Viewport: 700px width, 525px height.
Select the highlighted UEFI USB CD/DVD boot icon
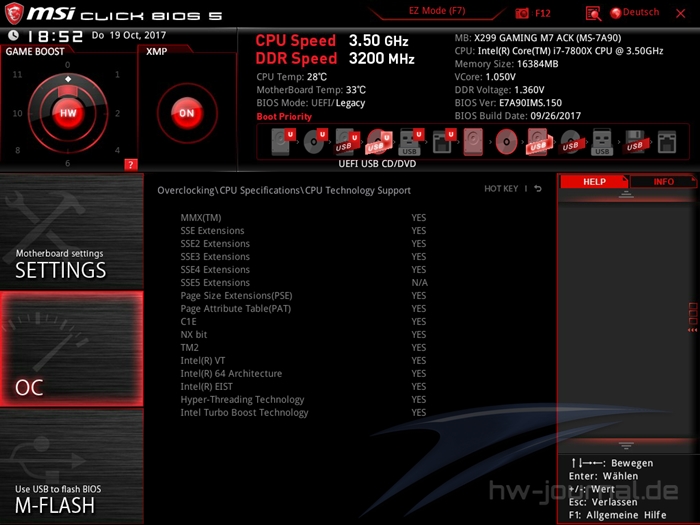pyautogui.click(x=379, y=142)
